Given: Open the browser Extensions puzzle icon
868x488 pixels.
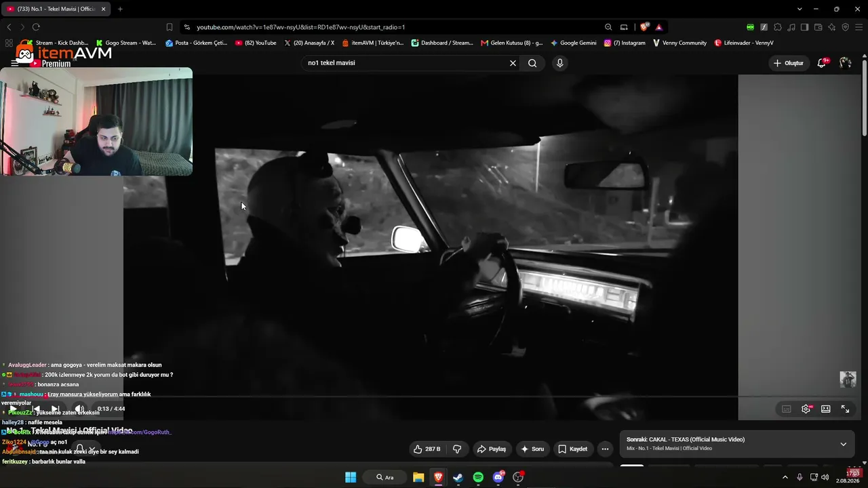Looking at the screenshot, I should (778, 27).
